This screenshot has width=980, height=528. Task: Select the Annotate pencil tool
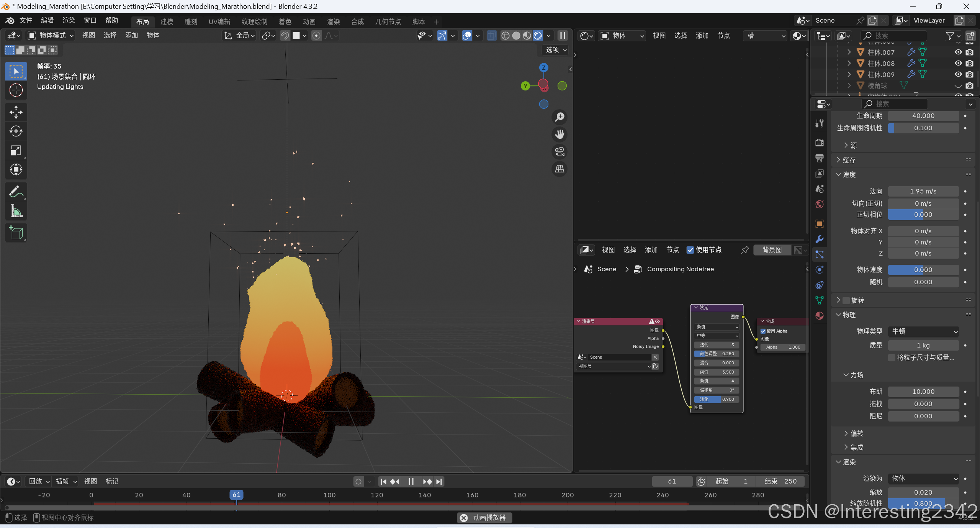[16, 192]
